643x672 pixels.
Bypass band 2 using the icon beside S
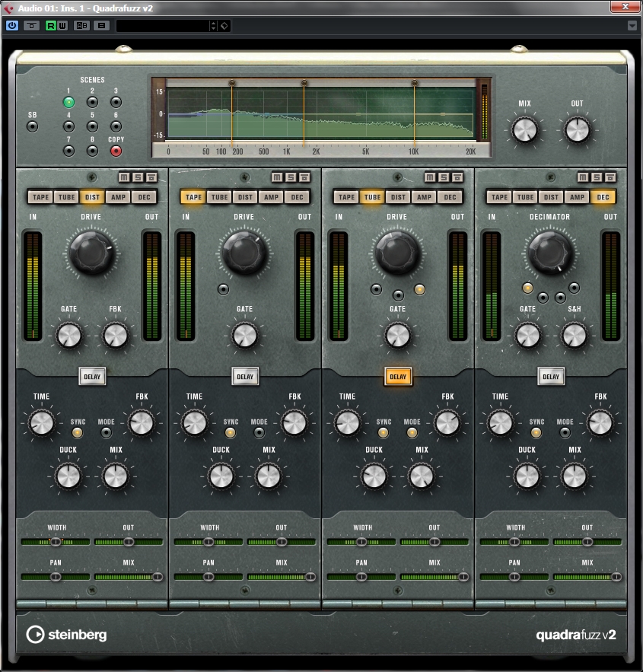coord(304,177)
